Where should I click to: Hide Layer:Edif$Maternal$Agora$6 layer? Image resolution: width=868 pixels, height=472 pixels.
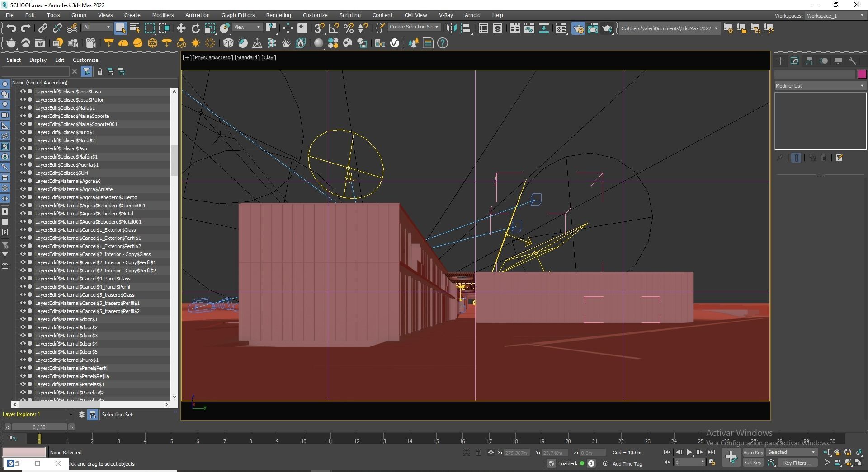click(23, 181)
